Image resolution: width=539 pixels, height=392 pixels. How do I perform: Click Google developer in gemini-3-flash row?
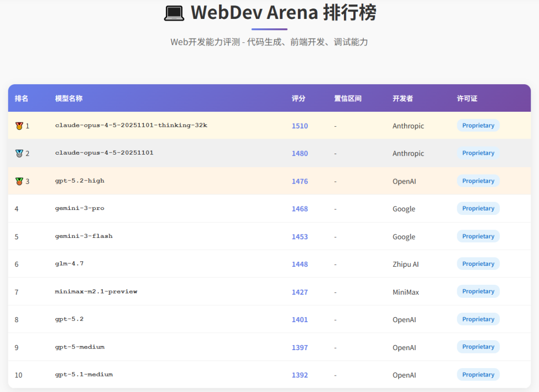coord(404,236)
